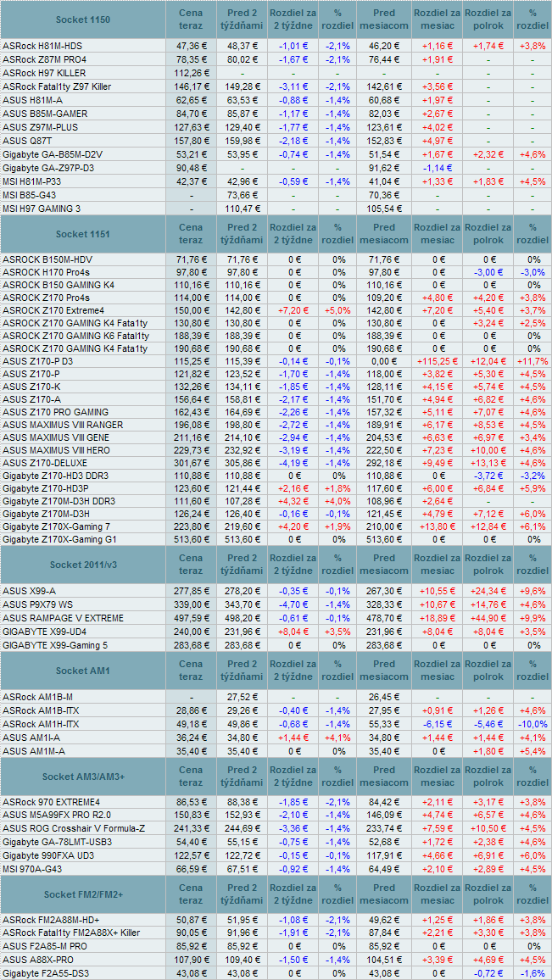552x980 pixels.
Task: Click the ASUS X99-A row name
Action: click(30, 591)
